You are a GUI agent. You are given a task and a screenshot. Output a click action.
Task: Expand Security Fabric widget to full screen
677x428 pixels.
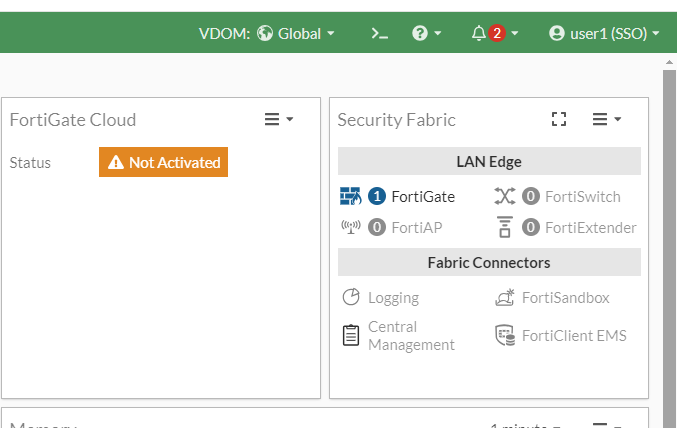click(x=559, y=119)
